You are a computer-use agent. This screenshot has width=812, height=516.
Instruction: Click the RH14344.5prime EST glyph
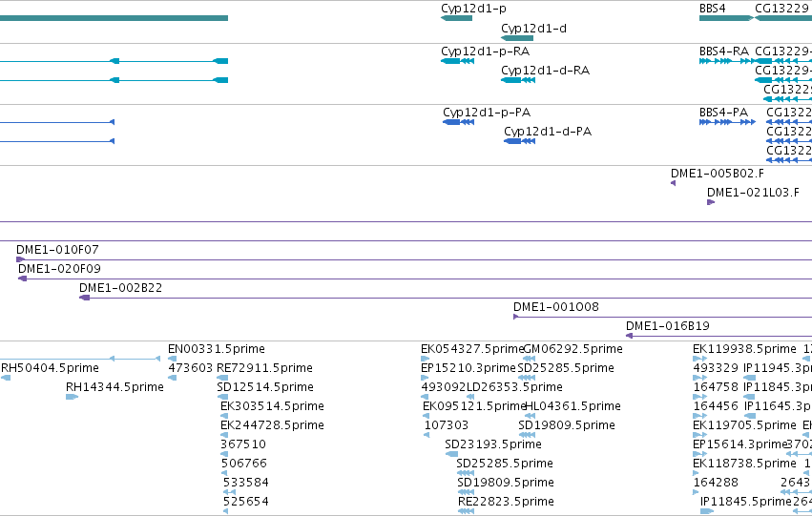tap(72, 397)
